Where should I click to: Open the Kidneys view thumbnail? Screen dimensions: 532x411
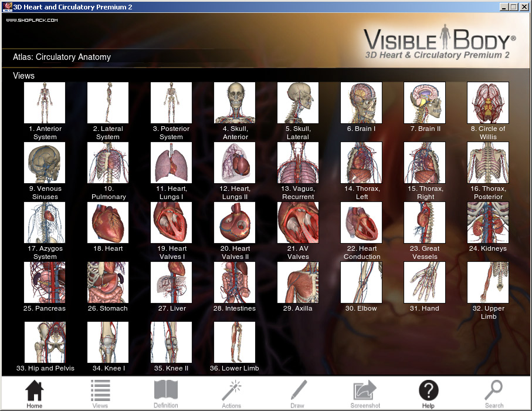[x=488, y=223]
